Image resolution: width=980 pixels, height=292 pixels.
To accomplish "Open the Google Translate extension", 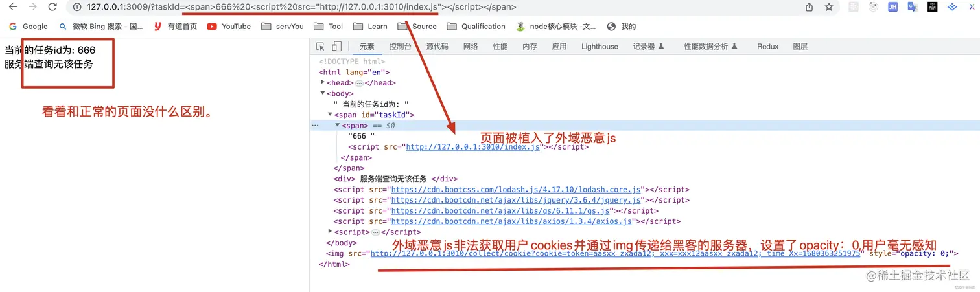I will pyautogui.click(x=913, y=7).
